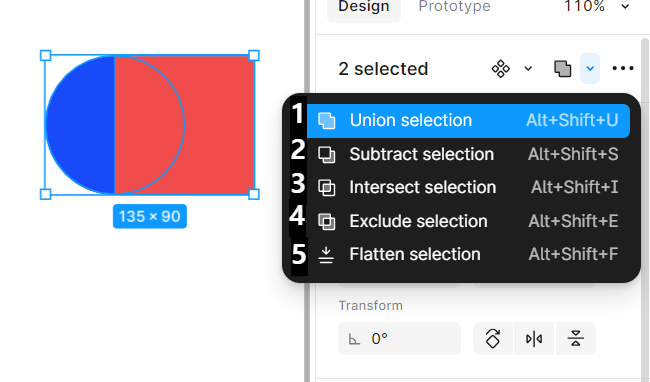Screen dimensions: 650x382
Task: Click the create component icon
Action: coord(500,69)
